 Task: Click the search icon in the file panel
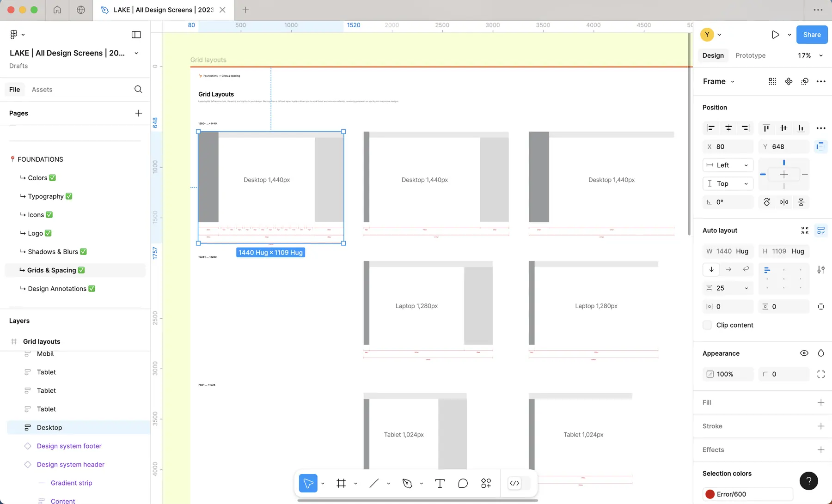138,89
